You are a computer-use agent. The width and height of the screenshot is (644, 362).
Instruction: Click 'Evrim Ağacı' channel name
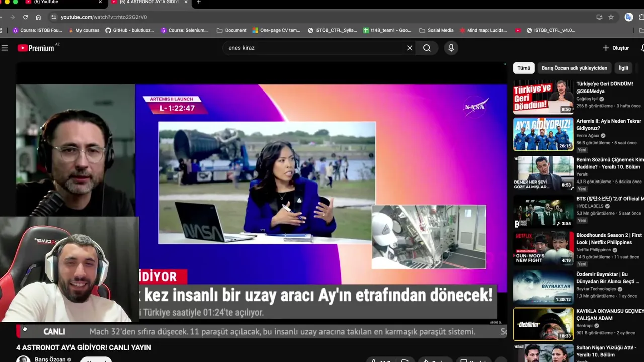pos(588,136)
